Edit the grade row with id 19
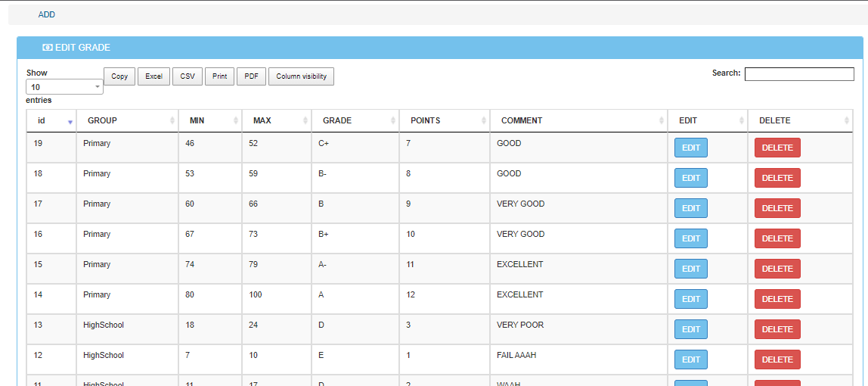This screenshot has width=868, height=386. click(x=690, y=148)
